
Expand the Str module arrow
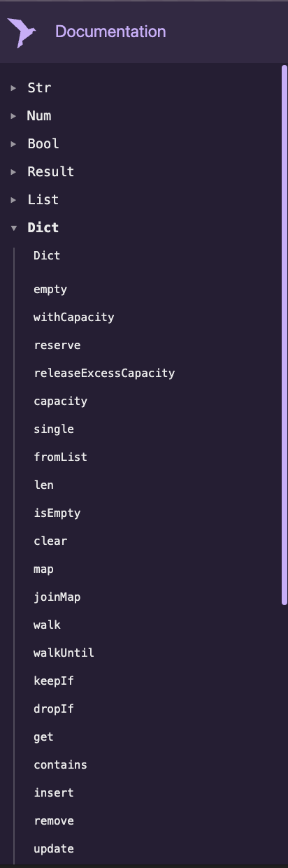(x=13, y=88)
